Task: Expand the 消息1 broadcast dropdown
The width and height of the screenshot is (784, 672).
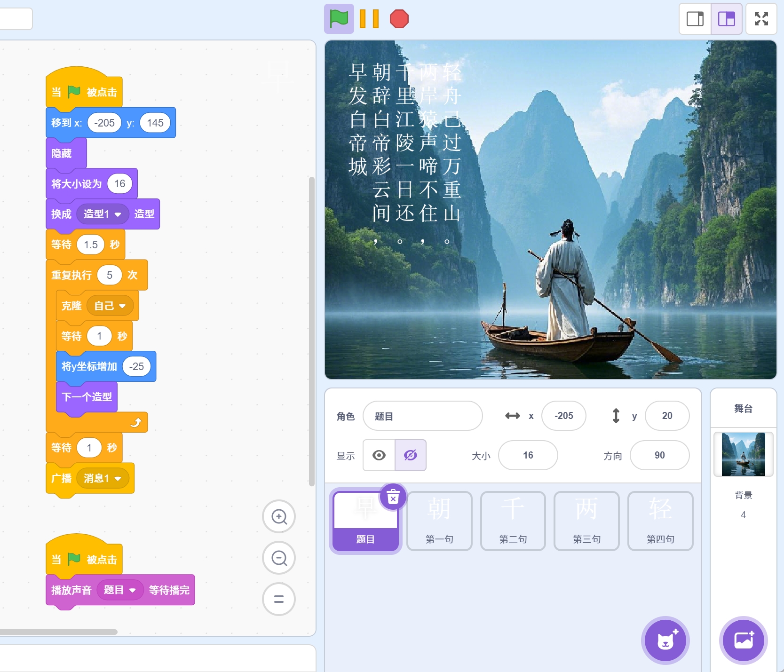Action: coord(118,479)
